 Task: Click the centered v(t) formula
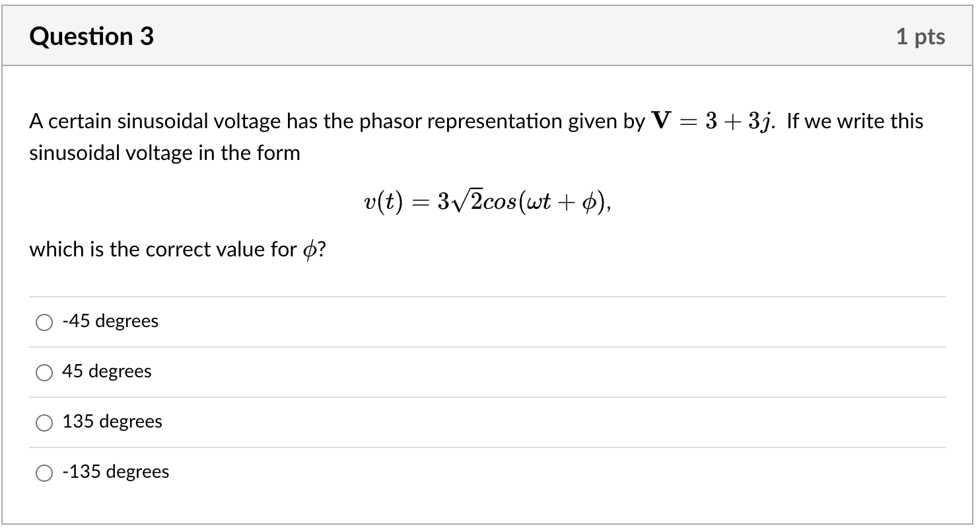tap(487, 200)
